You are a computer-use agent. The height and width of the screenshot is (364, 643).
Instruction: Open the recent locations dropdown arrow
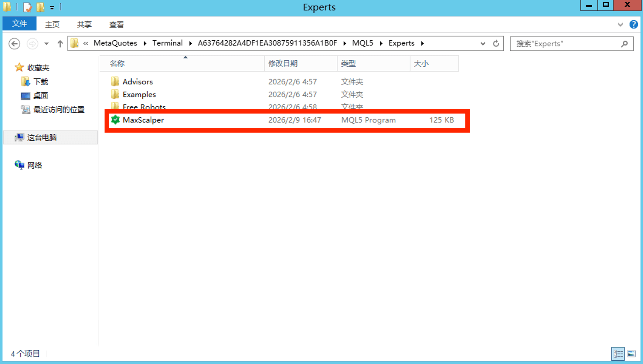[x=46, y=44]
